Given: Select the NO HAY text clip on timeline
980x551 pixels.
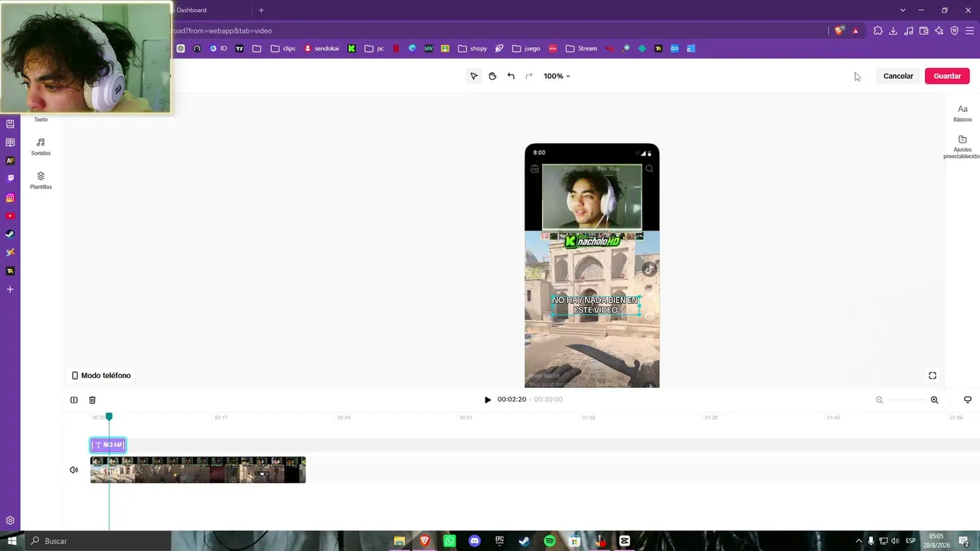Looking at the screenshot, I should (x=108, y=445).
